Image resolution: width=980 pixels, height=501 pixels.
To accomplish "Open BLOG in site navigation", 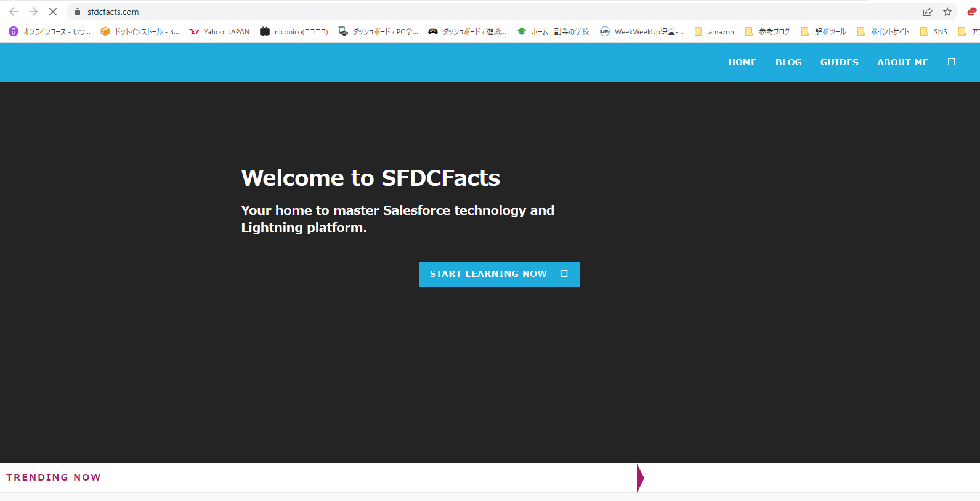I will [x=788, y=62].
